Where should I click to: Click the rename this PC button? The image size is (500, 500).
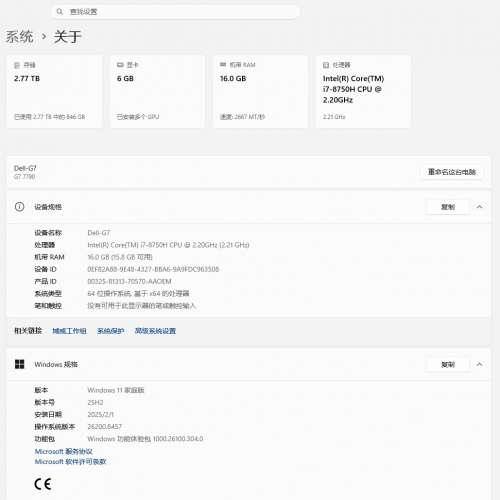click(452, 172)
